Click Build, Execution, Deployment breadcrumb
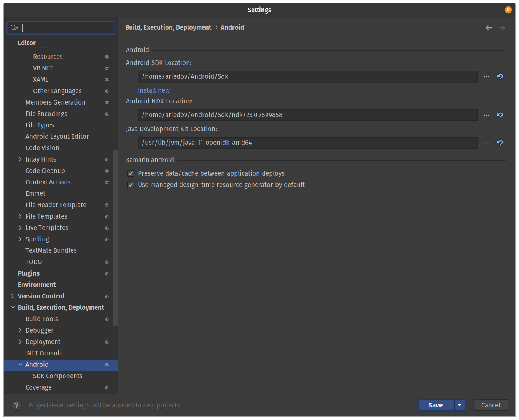This screenshot has height=420, width=519. tap(168, 27)
